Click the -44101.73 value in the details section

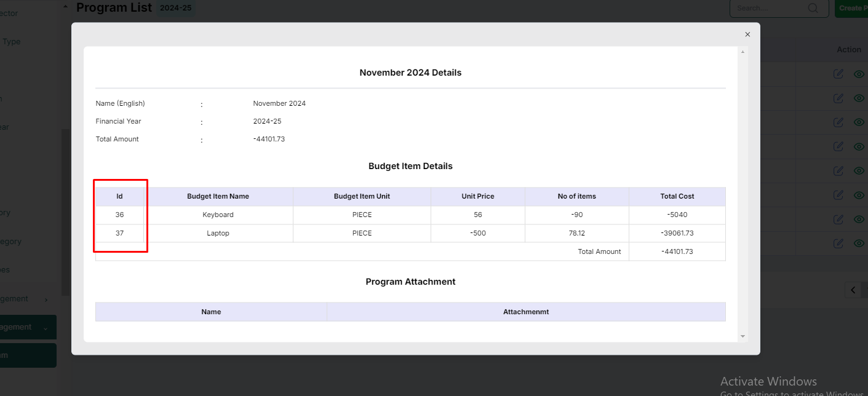269,139
